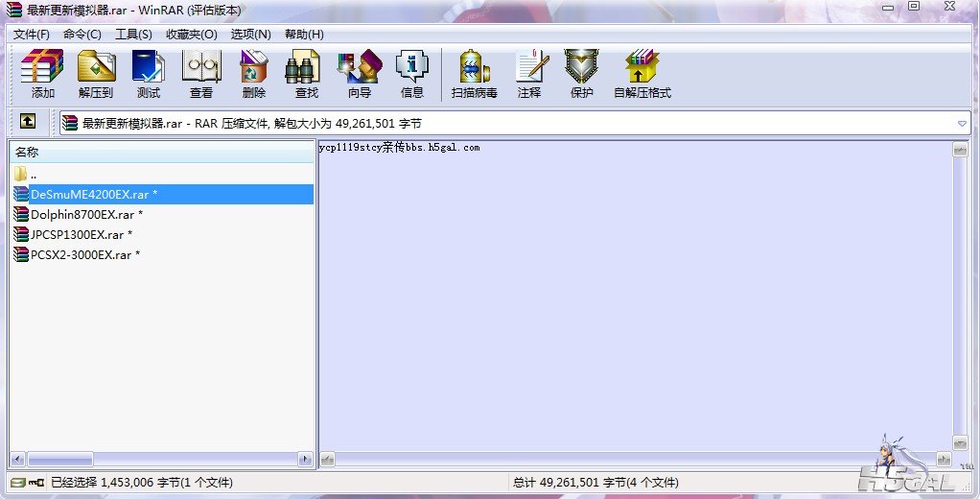Click the 解压到 (Extract To) icon

point(96,67)
